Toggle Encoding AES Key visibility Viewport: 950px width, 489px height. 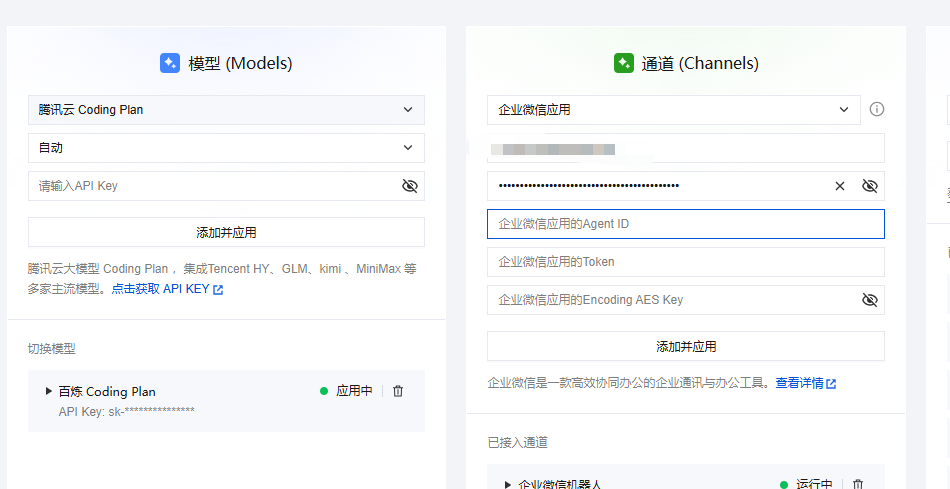pos(869,300)
